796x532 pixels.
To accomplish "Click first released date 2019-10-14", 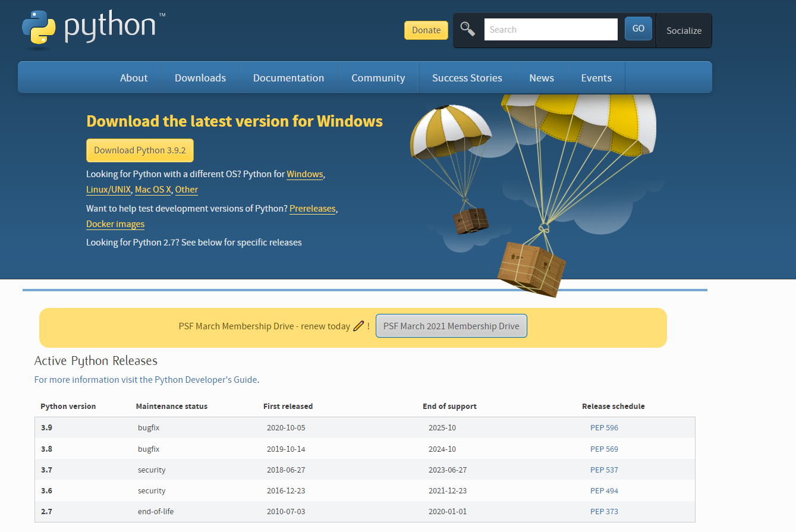I will coord(286,449).
